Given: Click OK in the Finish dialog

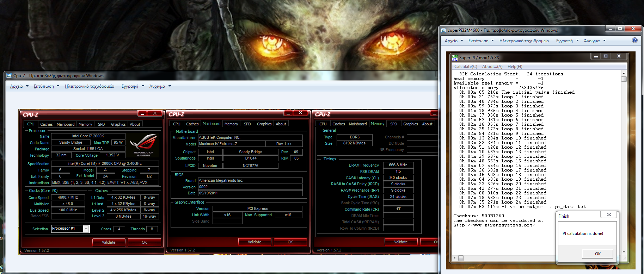Looking at the screenshot, I should click(598, 254).
